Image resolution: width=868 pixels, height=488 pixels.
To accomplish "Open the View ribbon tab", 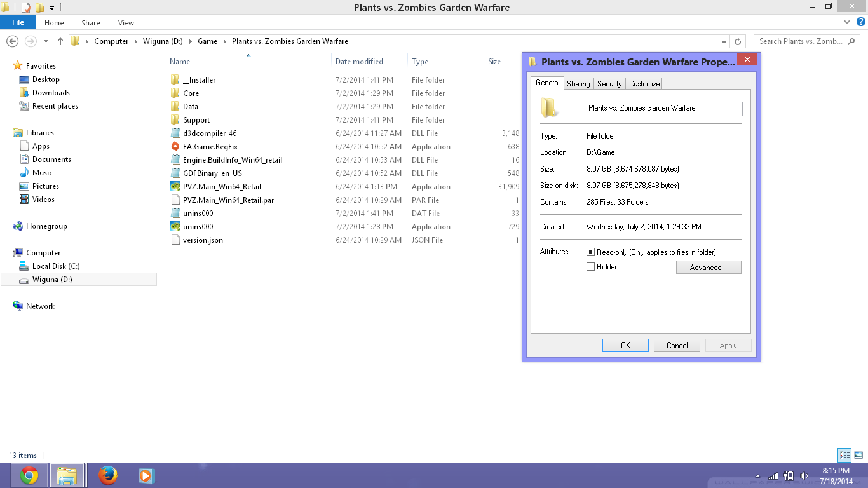I will (126, 23).
